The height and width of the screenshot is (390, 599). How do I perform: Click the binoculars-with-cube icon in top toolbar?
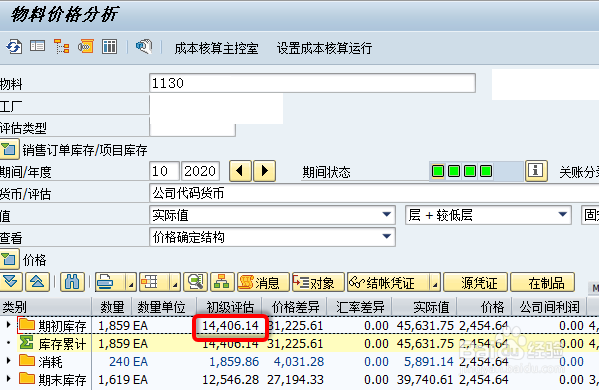click(x=144, y=47)
